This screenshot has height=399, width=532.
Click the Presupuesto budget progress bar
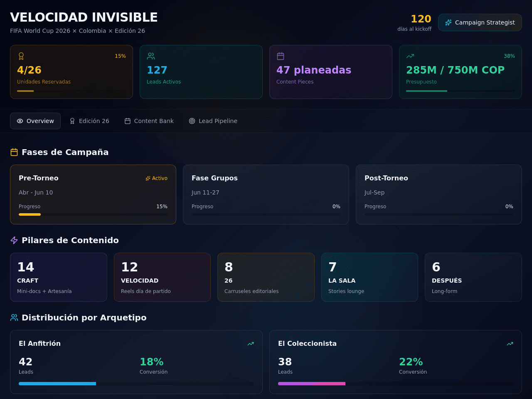tap(461, 91)
